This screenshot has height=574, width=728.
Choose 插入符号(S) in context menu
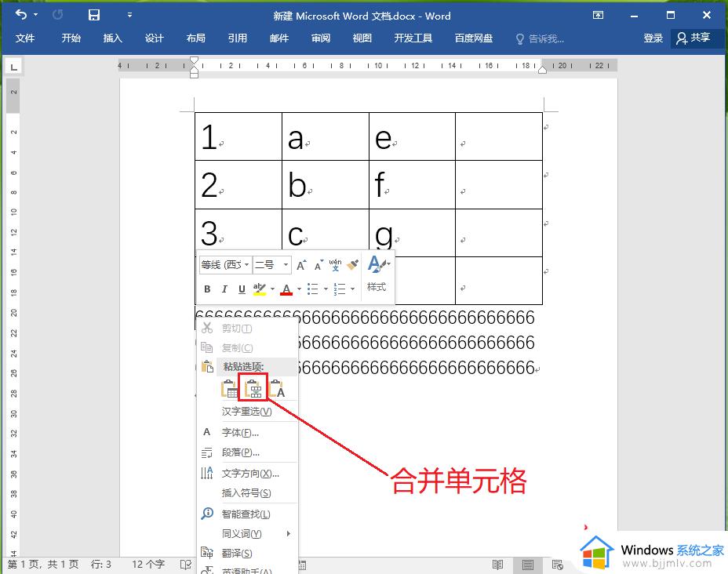(246, 492)
